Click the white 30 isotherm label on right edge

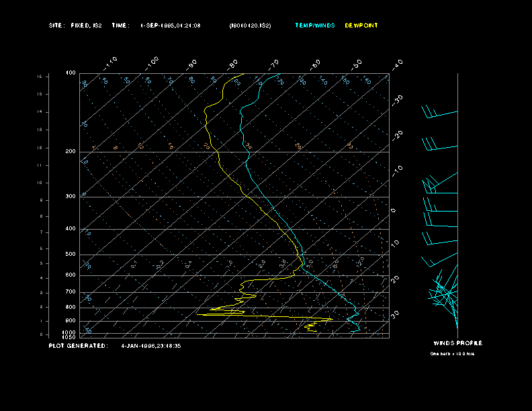click(395, 315)
